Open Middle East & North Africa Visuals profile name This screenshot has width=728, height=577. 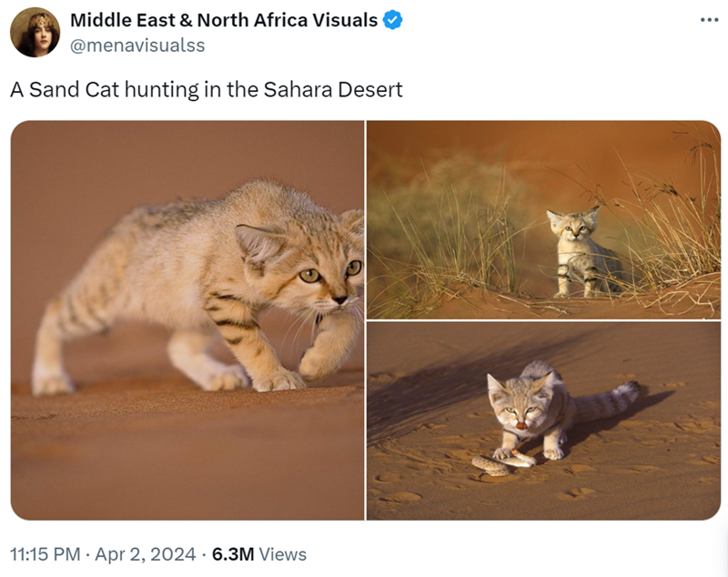coord(223,20)
